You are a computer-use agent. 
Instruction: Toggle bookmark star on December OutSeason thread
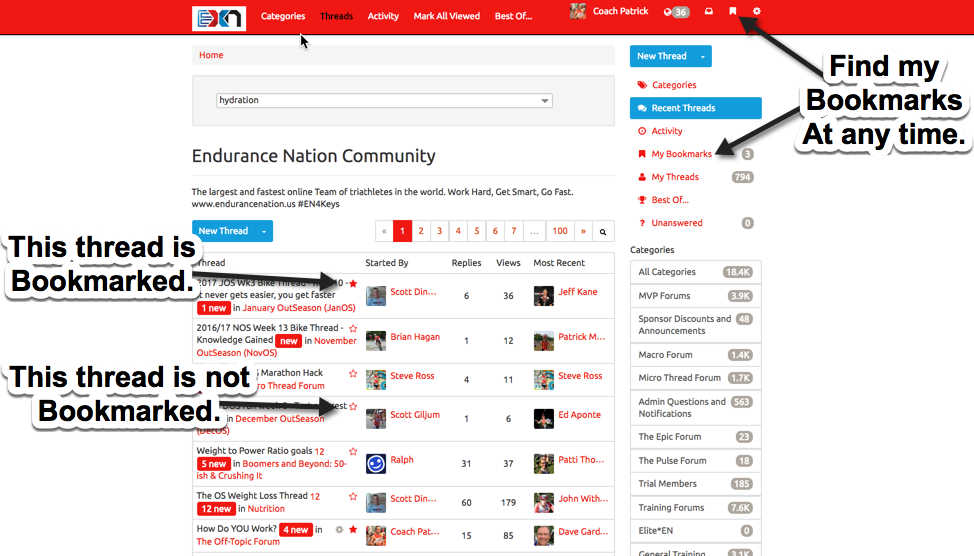(353, 406)
